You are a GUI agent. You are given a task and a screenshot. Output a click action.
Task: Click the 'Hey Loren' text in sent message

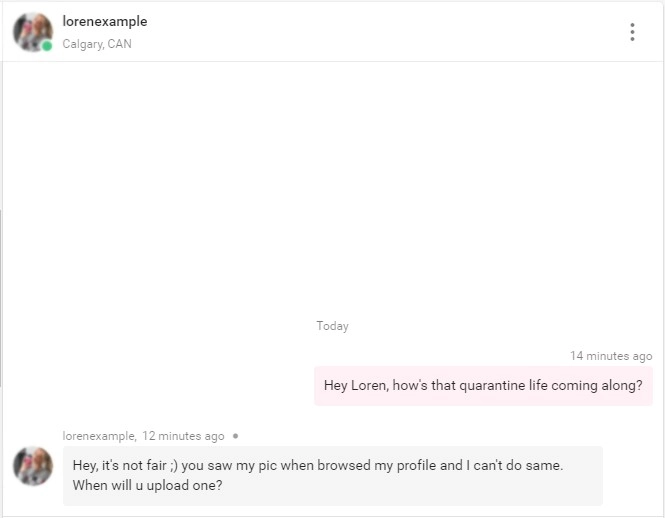pos(355,386)
